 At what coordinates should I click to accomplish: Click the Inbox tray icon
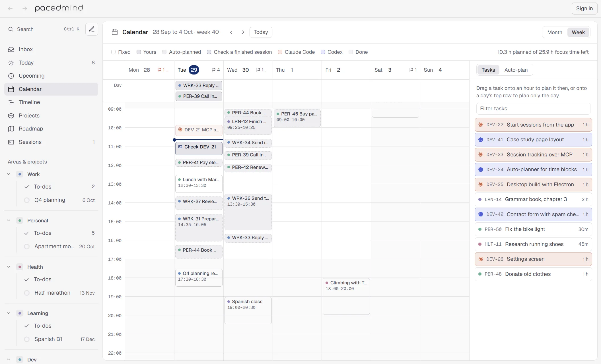pyautogui.click(x=11, y=49)
